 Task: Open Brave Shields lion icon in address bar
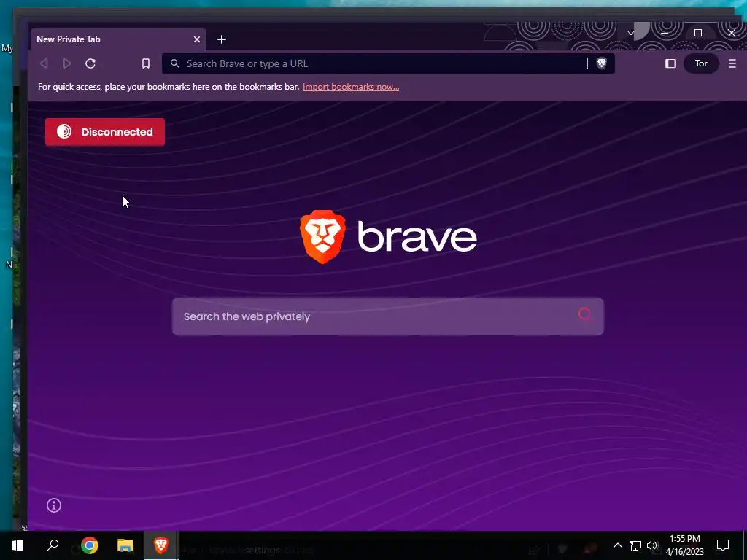[602, 63]
